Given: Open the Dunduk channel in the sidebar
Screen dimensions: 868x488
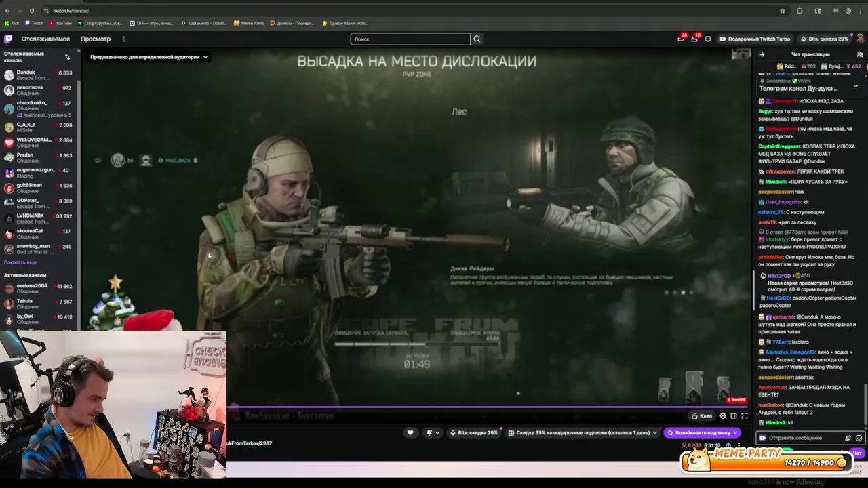Looking at the screenshot, I should [x=39, y=75].
